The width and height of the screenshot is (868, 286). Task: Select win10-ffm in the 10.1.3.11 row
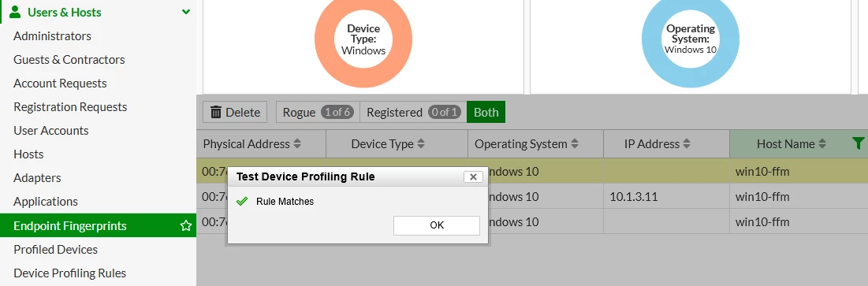pos(762,196)
